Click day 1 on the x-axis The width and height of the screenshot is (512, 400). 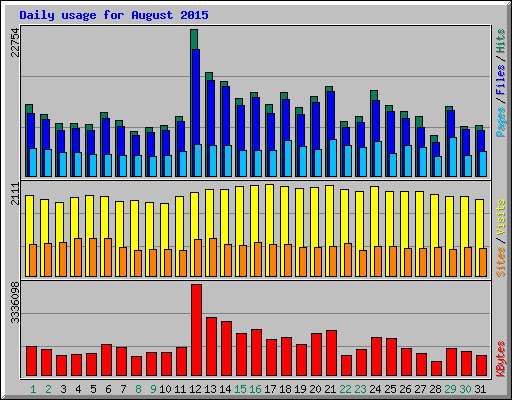(33, 389)
